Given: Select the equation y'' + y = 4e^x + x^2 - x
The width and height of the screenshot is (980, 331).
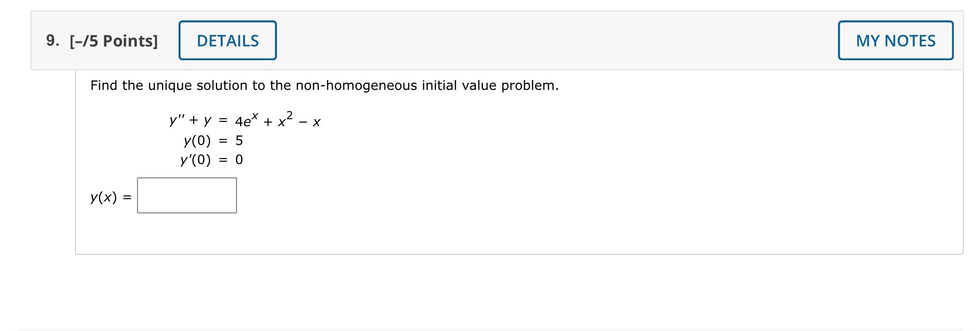Looking at the screenshot, I should [245, 120].
